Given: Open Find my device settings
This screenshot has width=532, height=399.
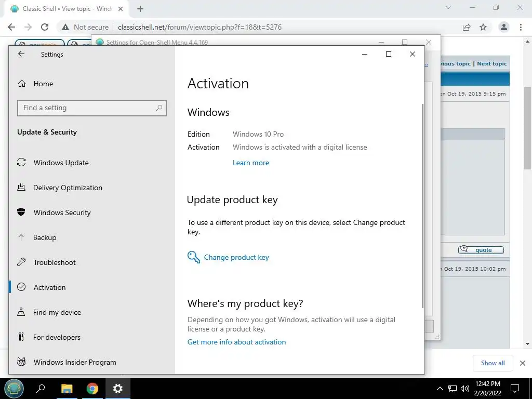Looking at the screenshot, I should pos(91,312).
